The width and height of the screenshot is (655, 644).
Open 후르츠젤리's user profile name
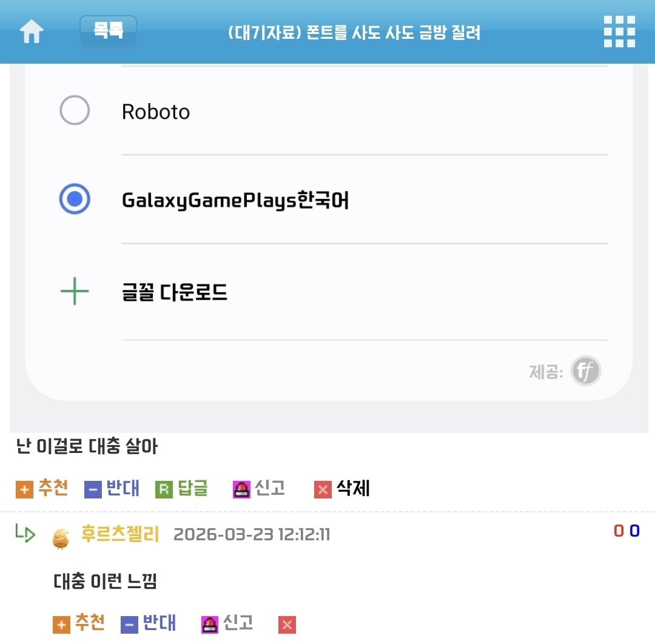point(120,534)
